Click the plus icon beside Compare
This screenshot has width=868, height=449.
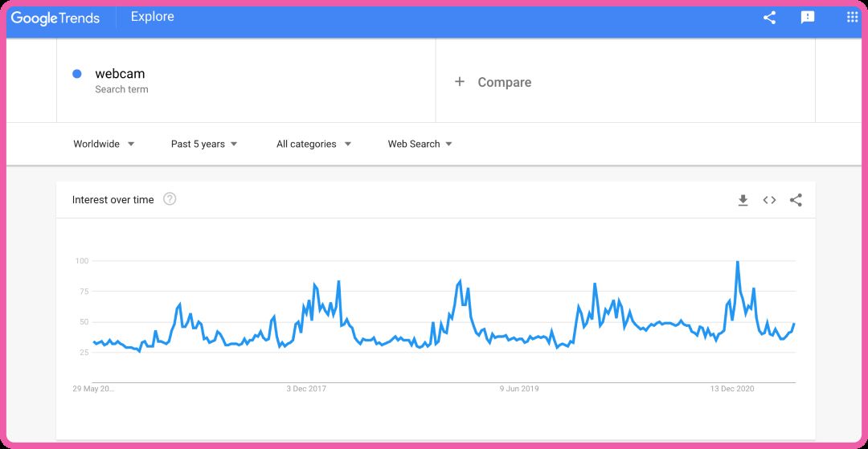[x=460, y=81]
